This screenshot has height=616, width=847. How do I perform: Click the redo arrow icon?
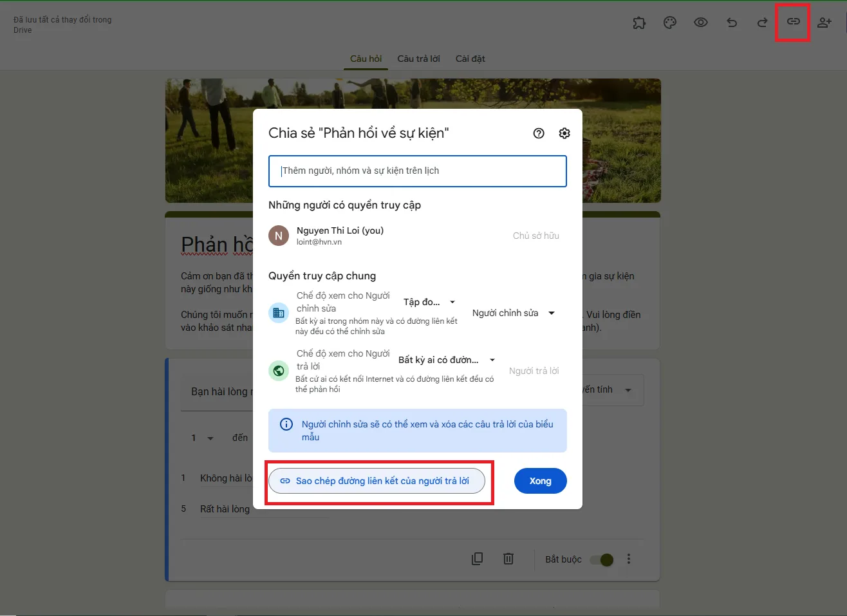pyautogui.click(x=762, y=23)
